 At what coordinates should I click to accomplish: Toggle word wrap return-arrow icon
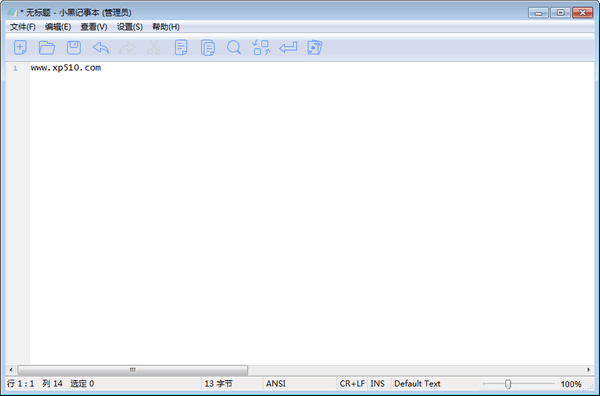(288, 48)
